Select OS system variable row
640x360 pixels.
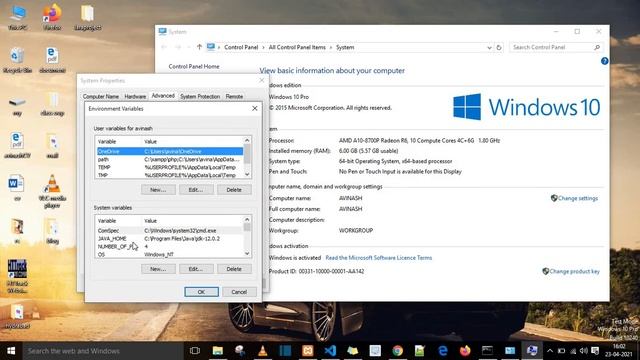169,254
